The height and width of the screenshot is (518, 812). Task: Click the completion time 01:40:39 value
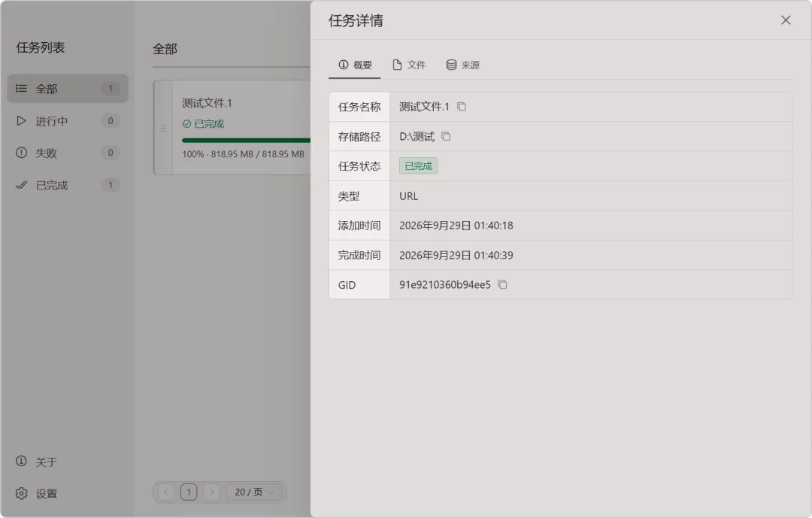click(456, 256)
